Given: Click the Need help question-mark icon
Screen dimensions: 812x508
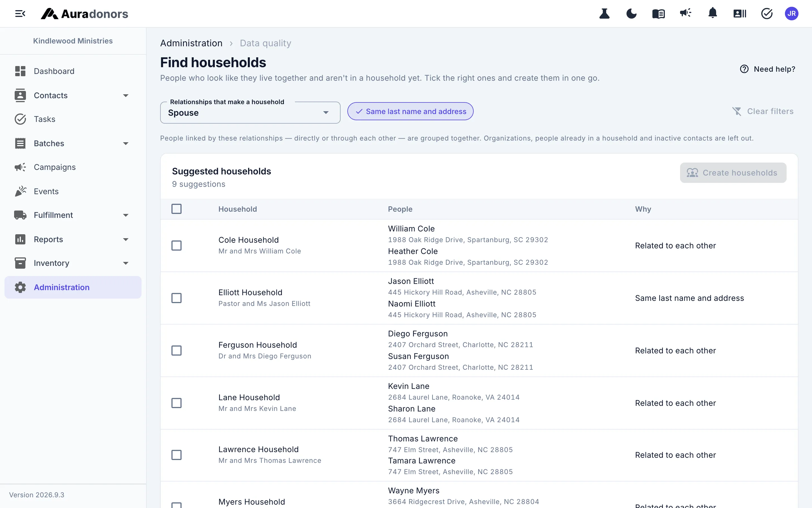Looking at the screenshot, I should coord(744,69).
